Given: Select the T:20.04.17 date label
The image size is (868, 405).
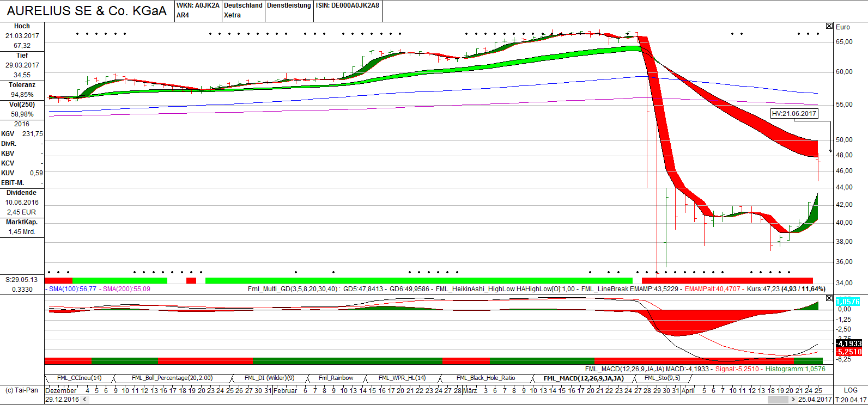Looking at the screenshot, I should [851, 400].
